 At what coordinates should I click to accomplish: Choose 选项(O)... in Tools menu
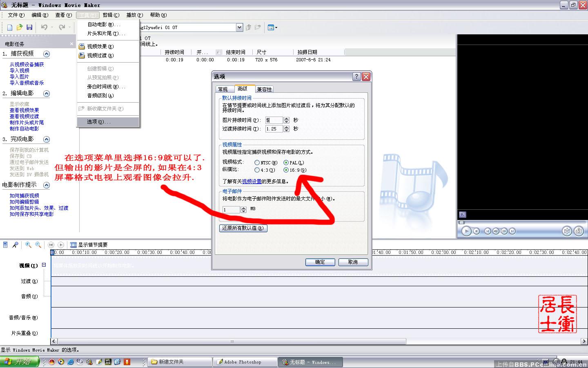click(x=108, y=122)
